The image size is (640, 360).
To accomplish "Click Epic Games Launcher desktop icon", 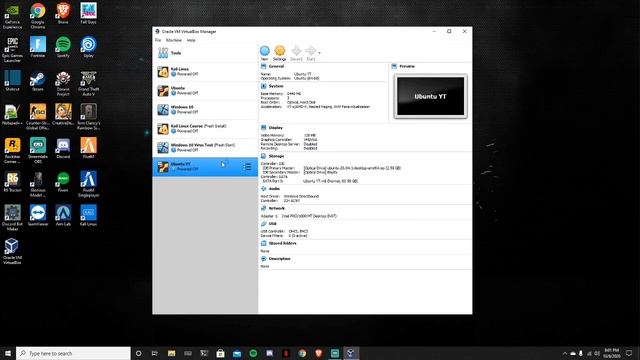I will tap(12, 49).
